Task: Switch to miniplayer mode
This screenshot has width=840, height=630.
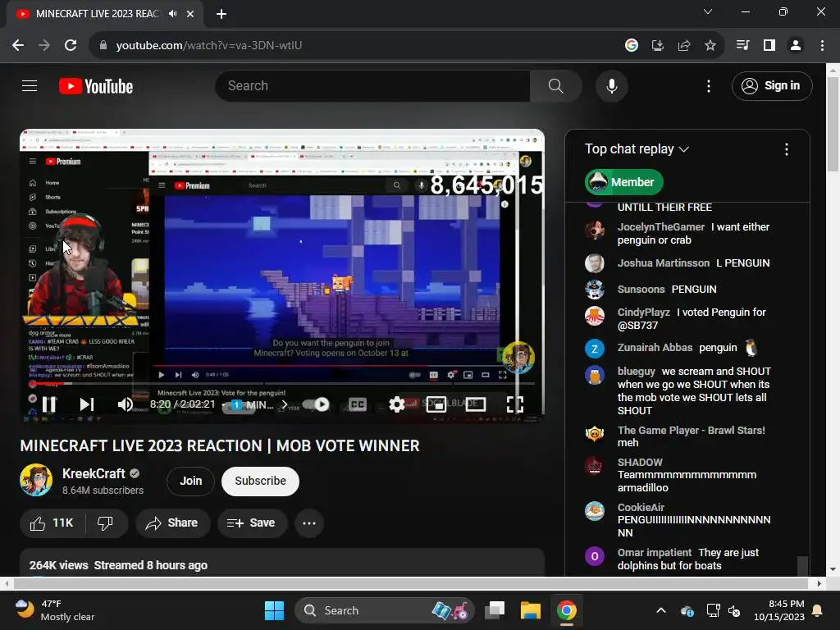Action: (x=436, y=404)
